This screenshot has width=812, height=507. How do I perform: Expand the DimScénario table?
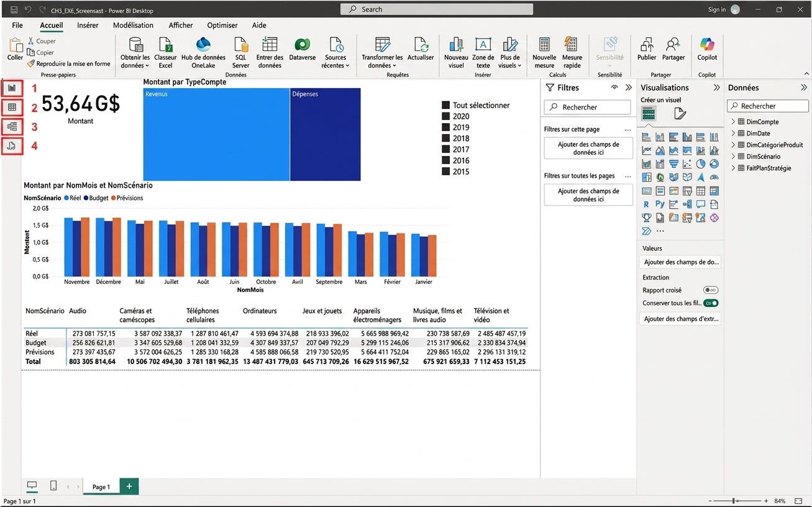pyautogui.click(x=733, y=157)
